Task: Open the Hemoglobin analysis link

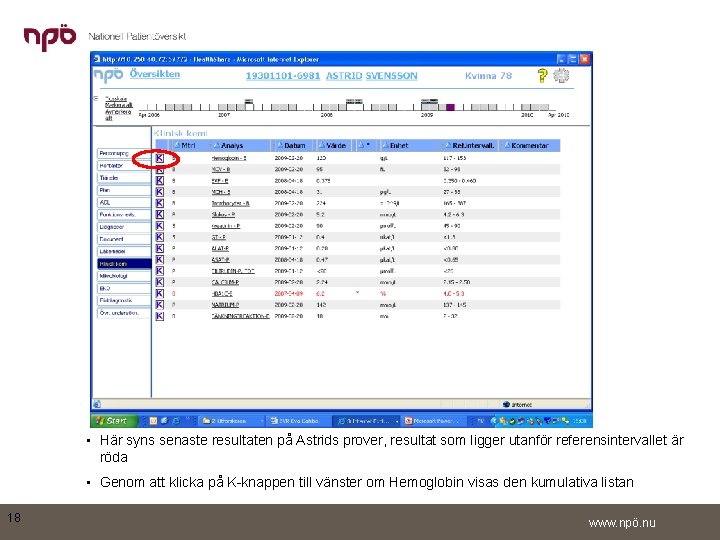Action: 229,158
